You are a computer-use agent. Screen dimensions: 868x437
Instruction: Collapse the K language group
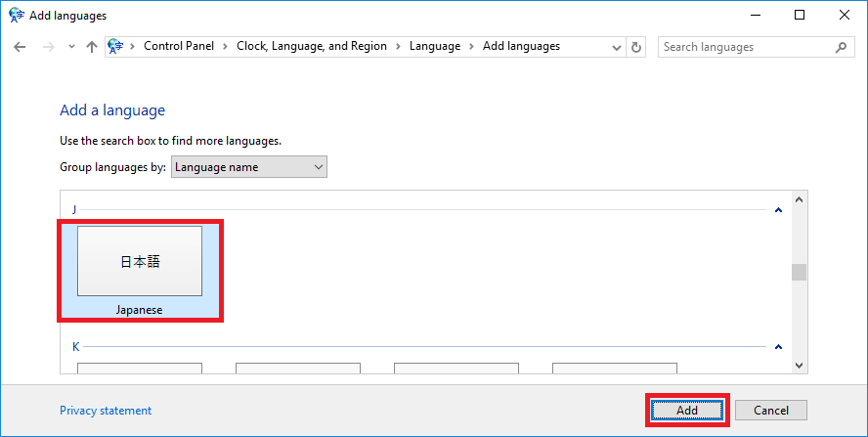778,347
